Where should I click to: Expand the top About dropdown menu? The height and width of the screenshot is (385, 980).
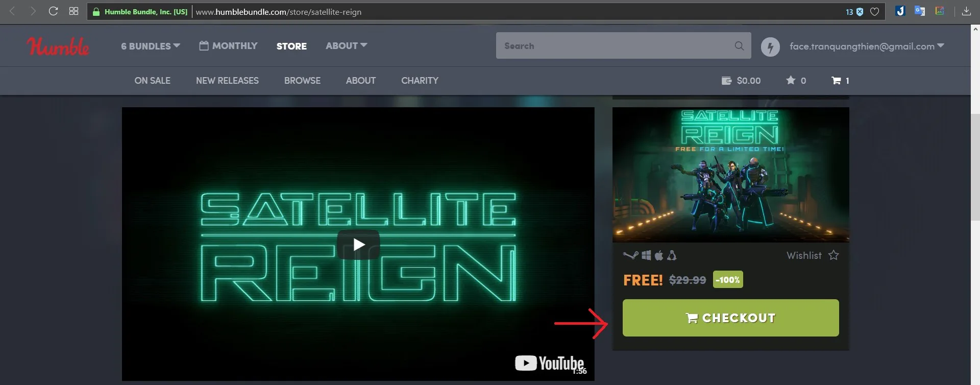click(x=347, y=46)
